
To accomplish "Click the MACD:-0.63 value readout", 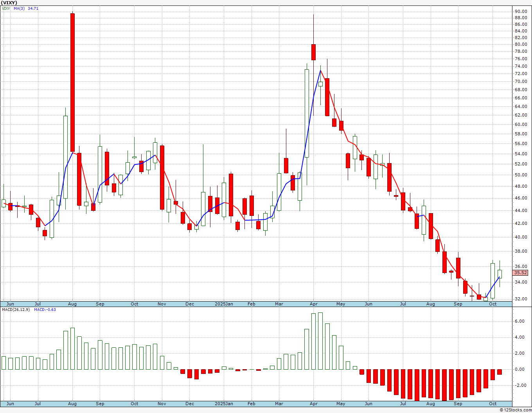I will [45, 310].
